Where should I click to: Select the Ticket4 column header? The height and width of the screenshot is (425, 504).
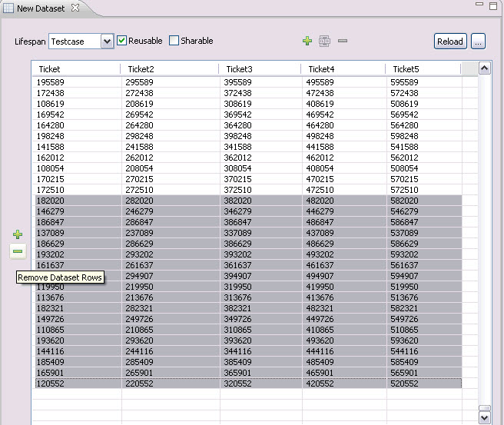coord(343,69)
